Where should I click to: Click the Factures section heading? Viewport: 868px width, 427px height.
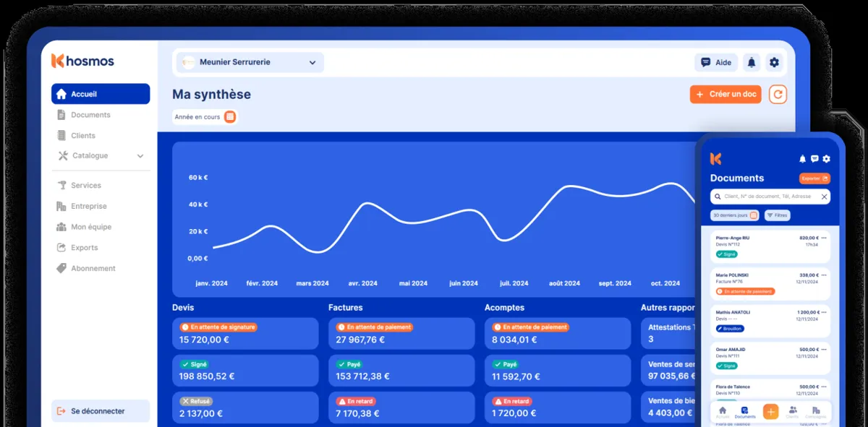[346, 308]
